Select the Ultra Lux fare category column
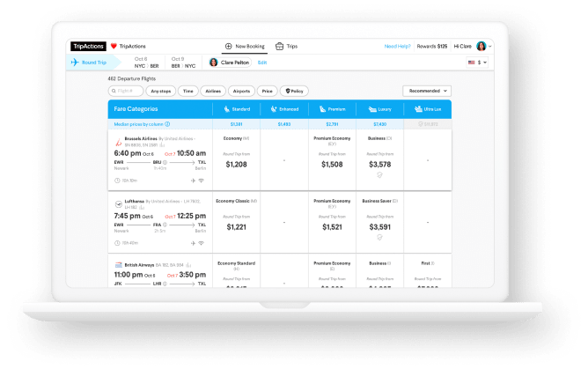This screenshot has width=588, height=369. (x=428, y=109)
